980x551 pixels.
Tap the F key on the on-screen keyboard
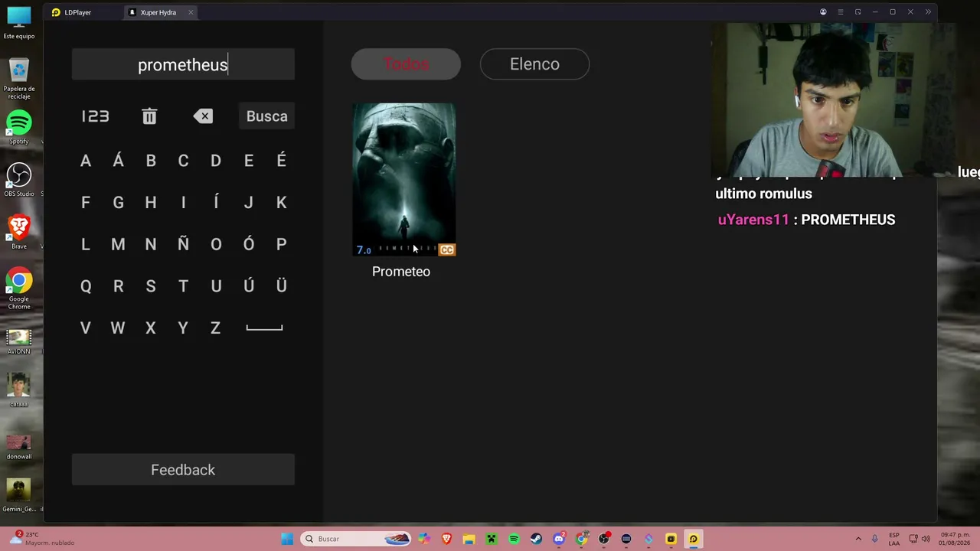click(86, 203)
